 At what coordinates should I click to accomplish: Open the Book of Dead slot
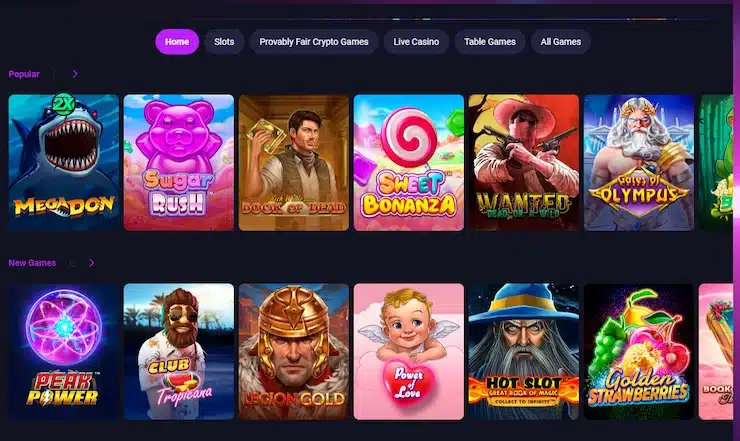click(x=294, y=162)
